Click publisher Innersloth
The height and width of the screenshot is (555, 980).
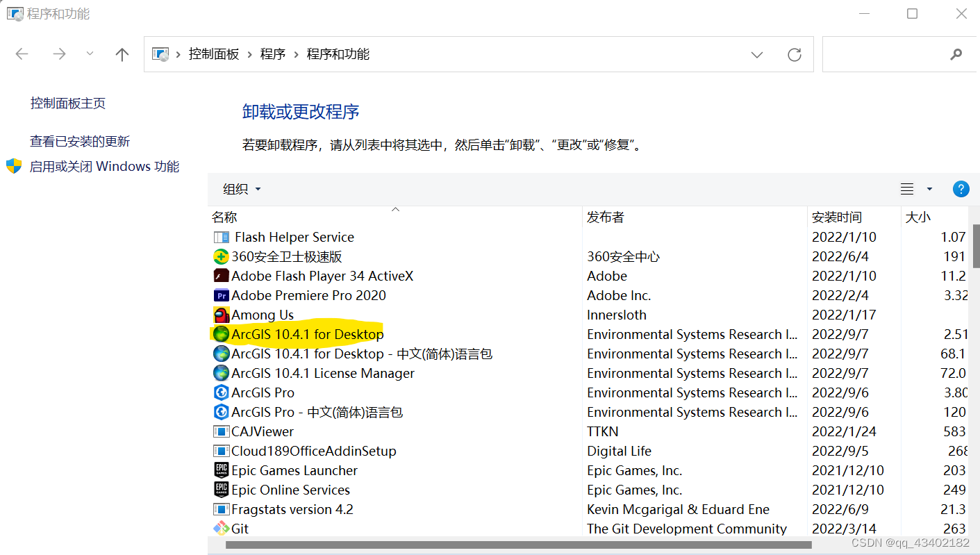click(x=617, y=315)
